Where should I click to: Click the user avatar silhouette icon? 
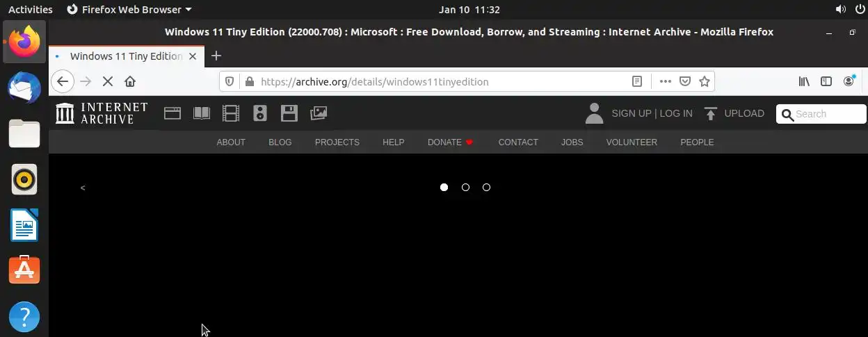(594, 113)
